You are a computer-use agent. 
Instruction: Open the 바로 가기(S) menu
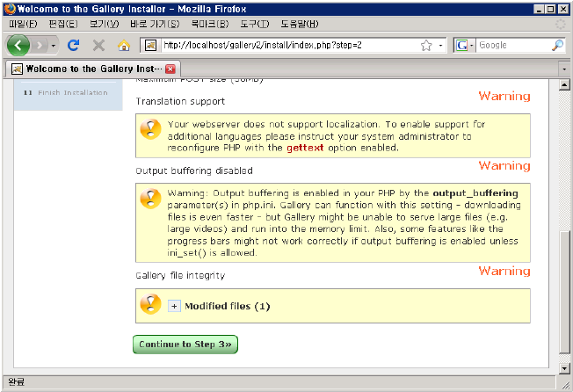point(155,24)
